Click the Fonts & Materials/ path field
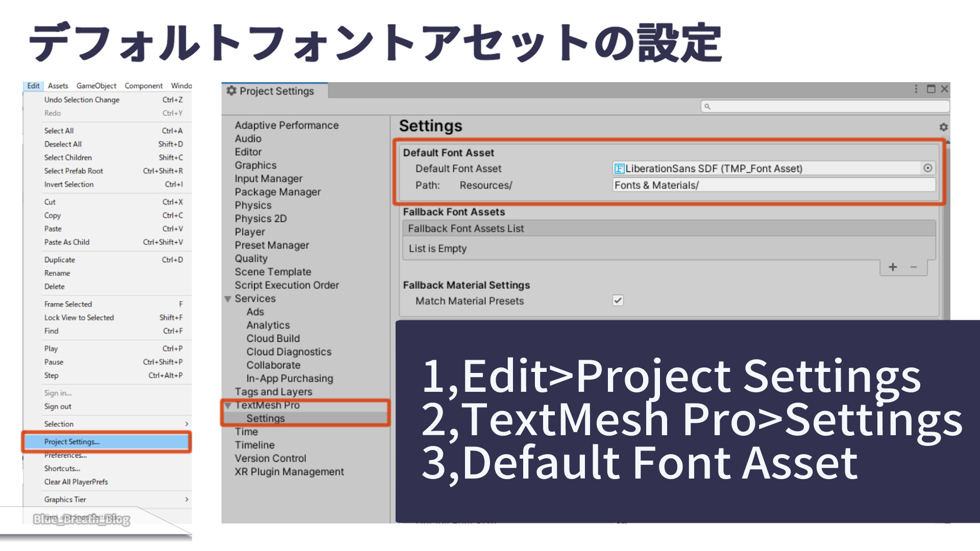This screenshot has height=551, width=980. tap(774, 185)
